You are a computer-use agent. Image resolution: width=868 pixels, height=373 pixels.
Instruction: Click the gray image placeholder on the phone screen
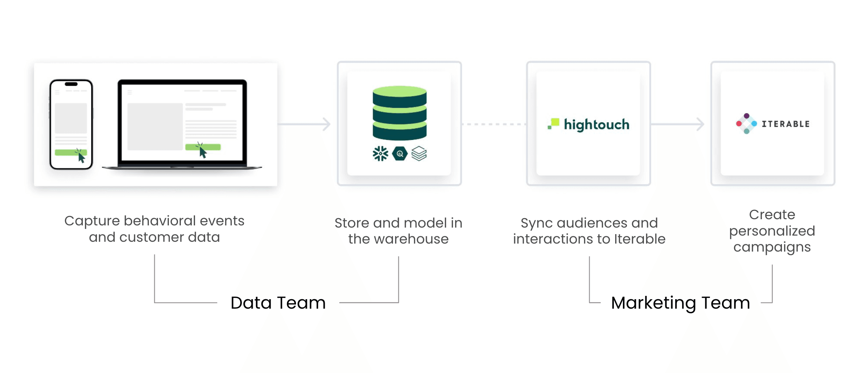coord(71,118)
